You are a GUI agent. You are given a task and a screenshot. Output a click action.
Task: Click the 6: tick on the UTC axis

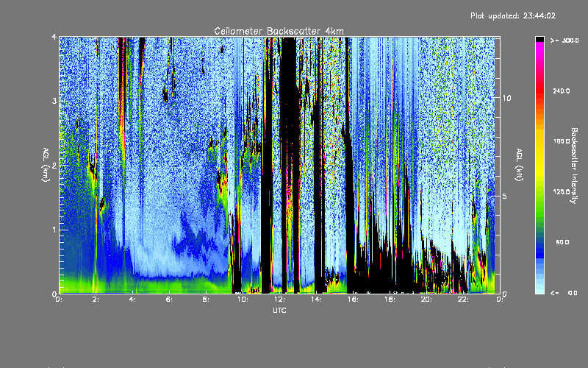169,300
